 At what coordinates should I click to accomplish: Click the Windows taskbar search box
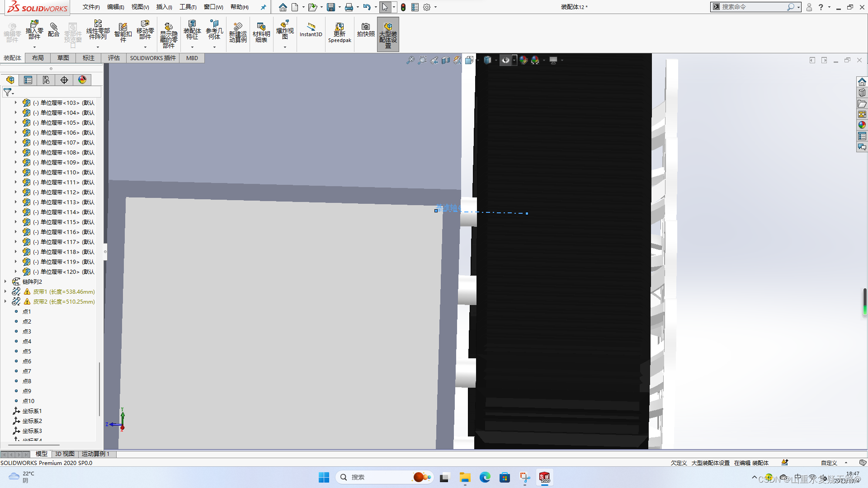click(x=384, y=477)
